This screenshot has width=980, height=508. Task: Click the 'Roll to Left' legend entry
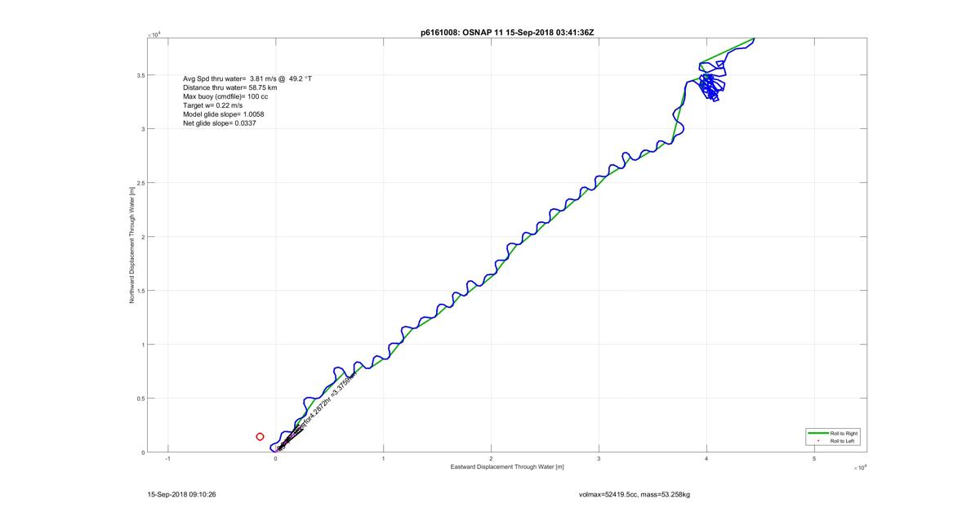click(844, 441)
